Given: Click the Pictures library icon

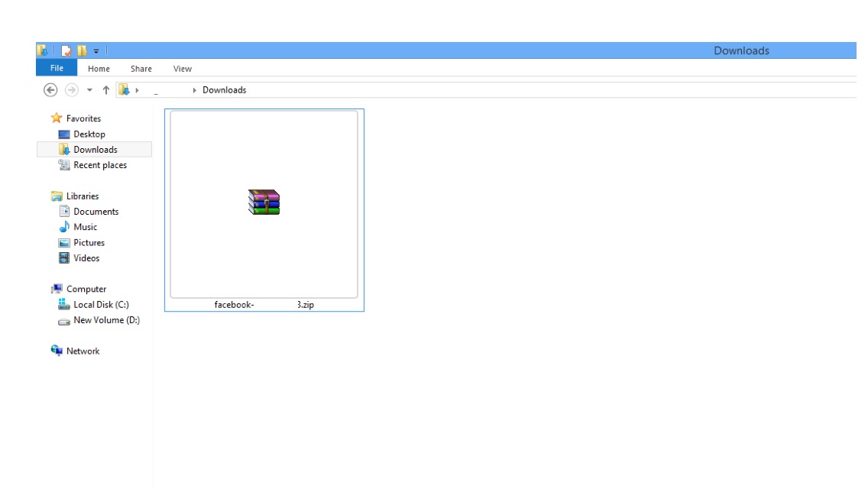Looking at the screenshot, I should point(64,242).
